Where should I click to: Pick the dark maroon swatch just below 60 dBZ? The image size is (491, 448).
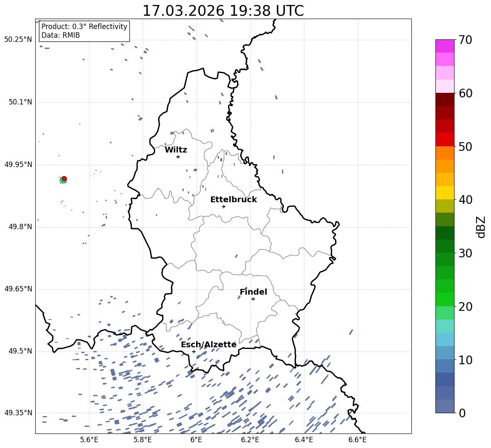445,99
